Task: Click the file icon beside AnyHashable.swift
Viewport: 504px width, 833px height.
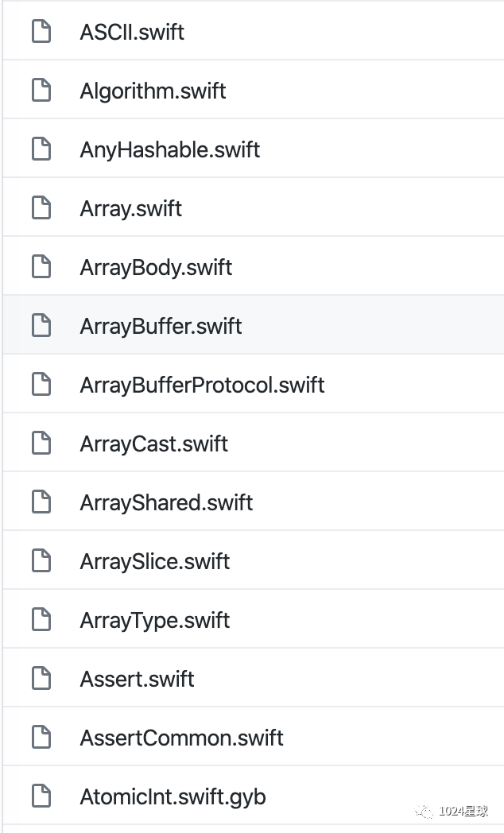Action: [41, 149]
